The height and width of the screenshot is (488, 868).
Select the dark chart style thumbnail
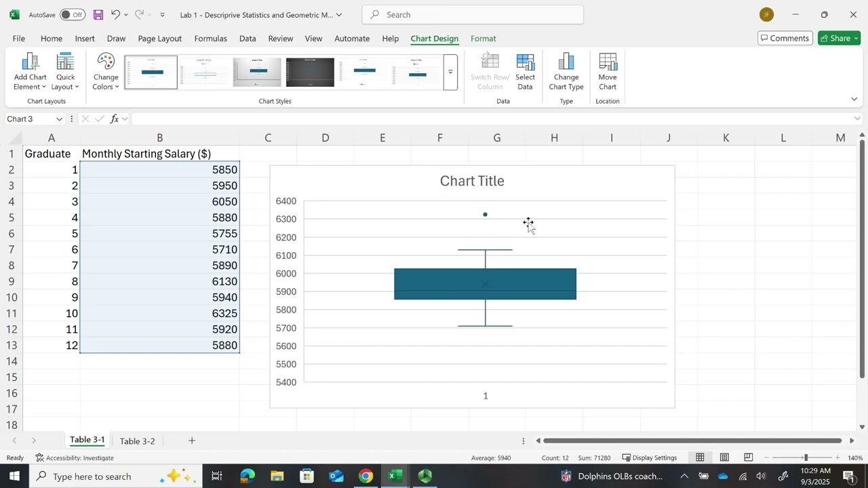click(x=310, y=73)
